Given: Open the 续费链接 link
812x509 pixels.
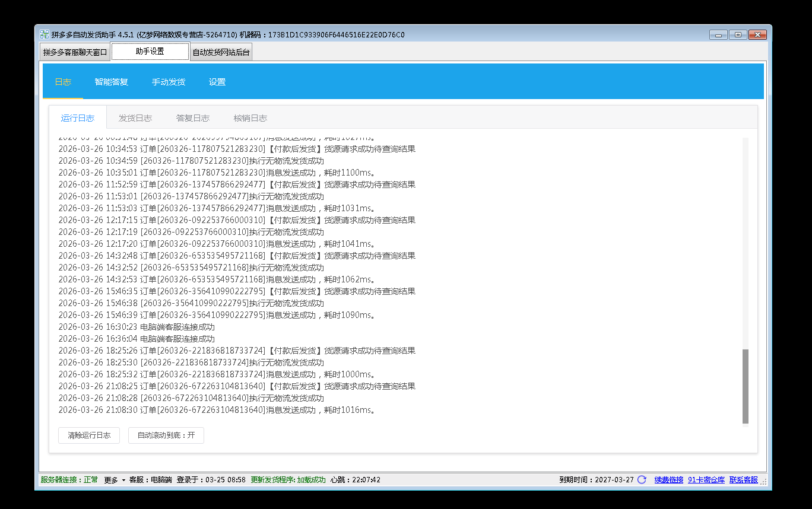Looking at the screenshot, I should point(669,479).
